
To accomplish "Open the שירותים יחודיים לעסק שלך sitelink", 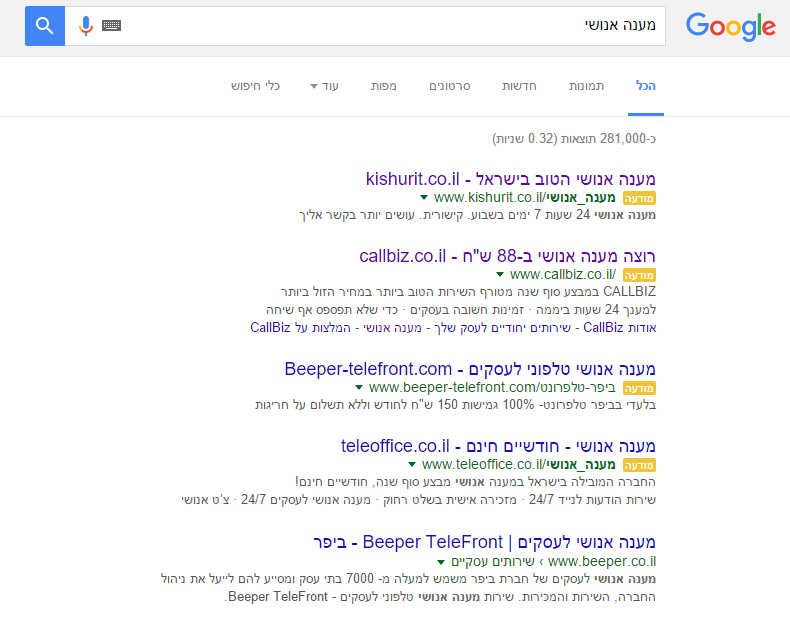I will [504, 327].
